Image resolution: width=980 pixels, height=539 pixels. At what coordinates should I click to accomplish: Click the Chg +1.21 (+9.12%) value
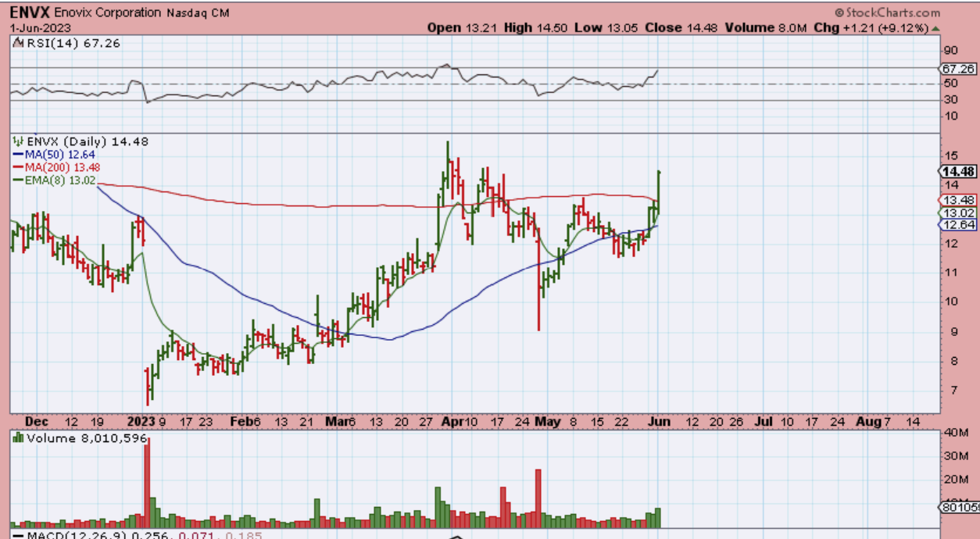tap(872, 27)
